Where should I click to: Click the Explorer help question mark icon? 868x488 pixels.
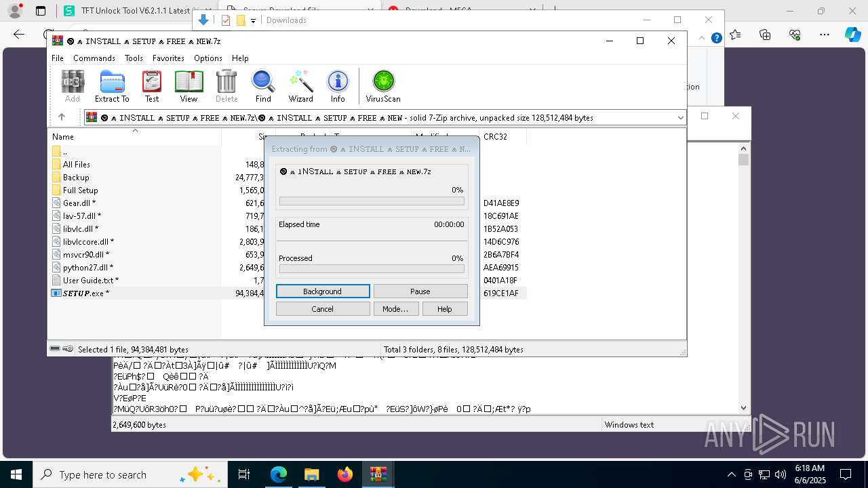point(716,38)
